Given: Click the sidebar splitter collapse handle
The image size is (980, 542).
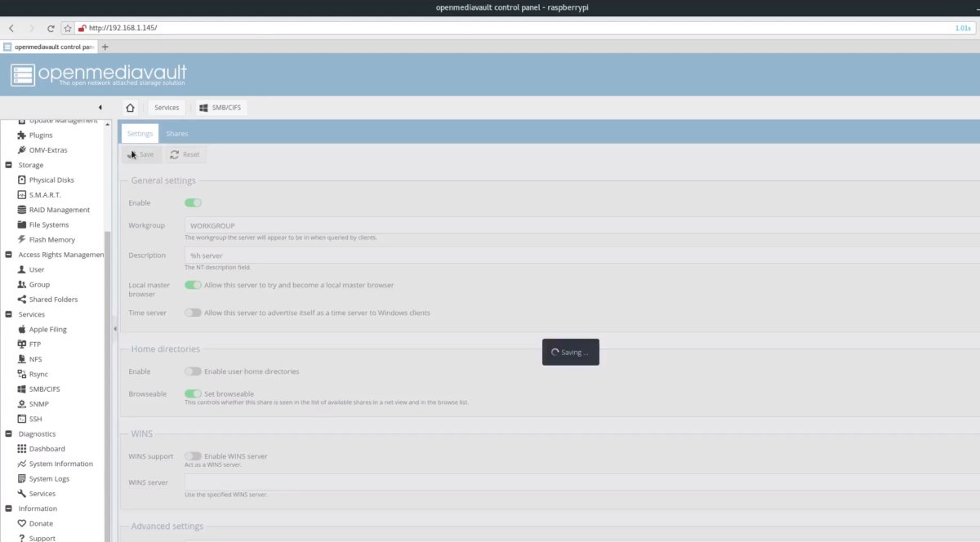Looking at the screenshot, I should coord(114,329).
